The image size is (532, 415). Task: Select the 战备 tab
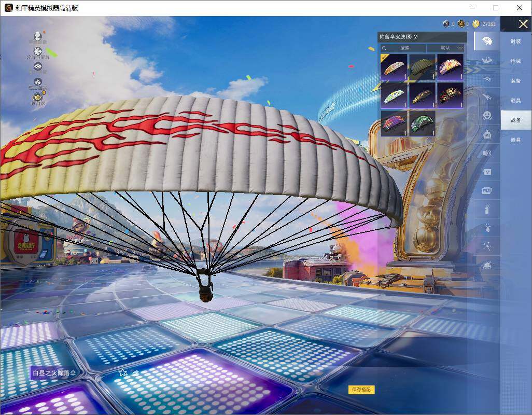516,120
